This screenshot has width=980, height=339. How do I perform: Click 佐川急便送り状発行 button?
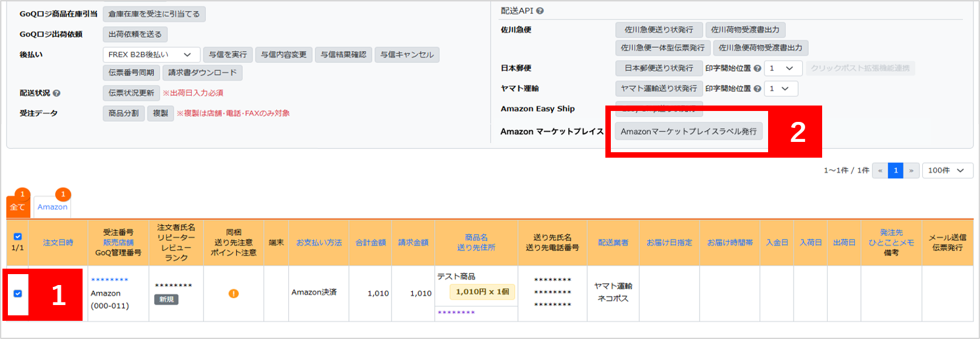click(659, 30)
